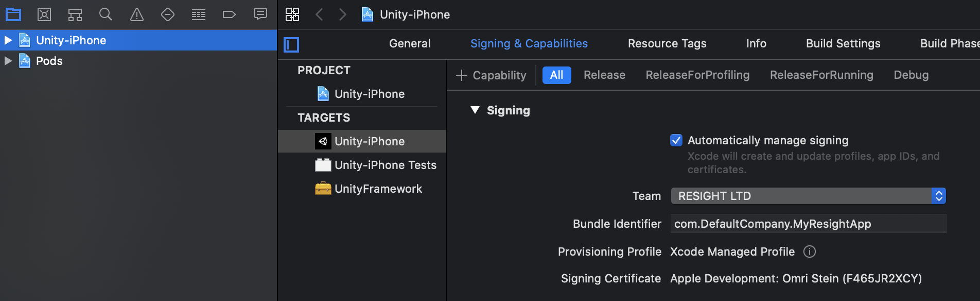Expand the Pods project tree
The height and width of the screenshot is (301, 980).
coord(8,61)
